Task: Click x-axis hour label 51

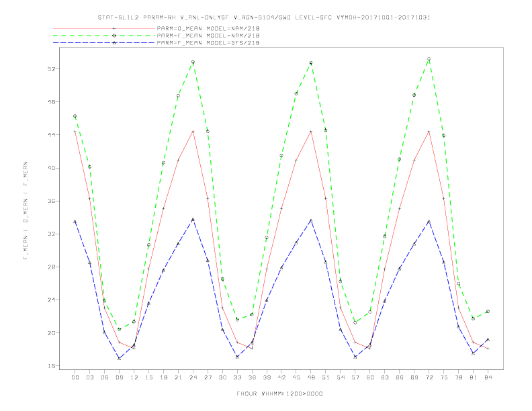Action: pyautogui.click(x=326, y=377)
